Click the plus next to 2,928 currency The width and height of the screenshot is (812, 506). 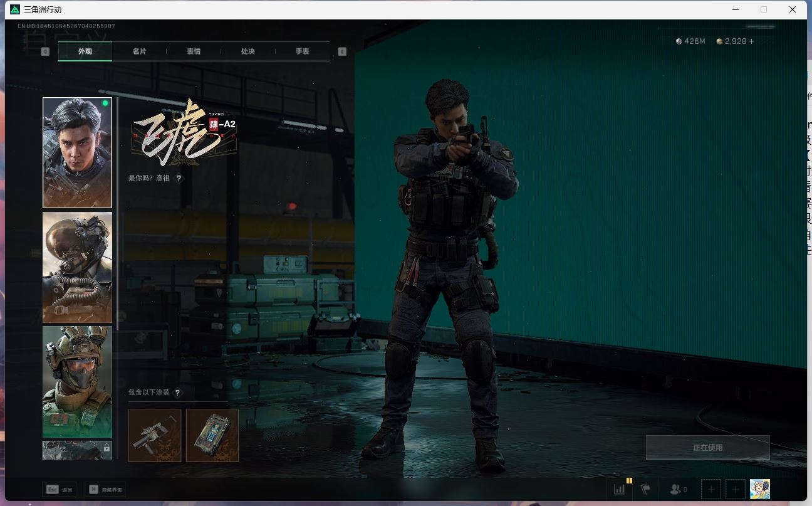tap(752, 41)
